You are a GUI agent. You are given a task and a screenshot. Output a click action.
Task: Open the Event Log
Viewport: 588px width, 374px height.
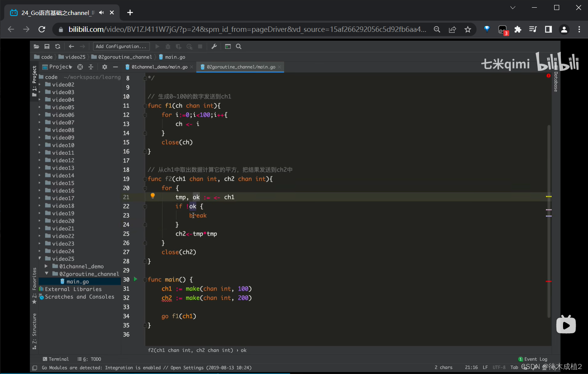(x=533, y=359)
